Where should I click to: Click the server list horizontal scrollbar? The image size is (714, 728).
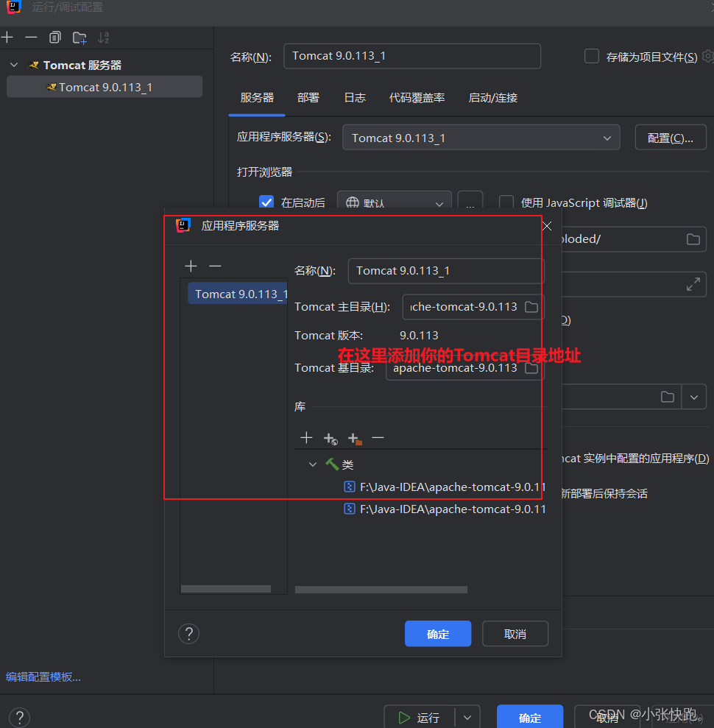[x=226, y=589]
